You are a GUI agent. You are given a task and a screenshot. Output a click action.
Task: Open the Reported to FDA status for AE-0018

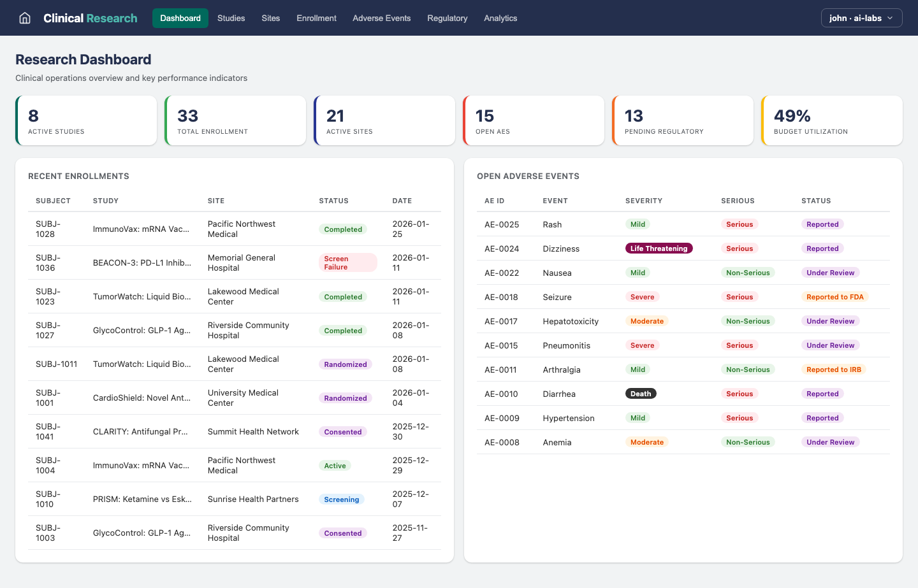point(835,297)
